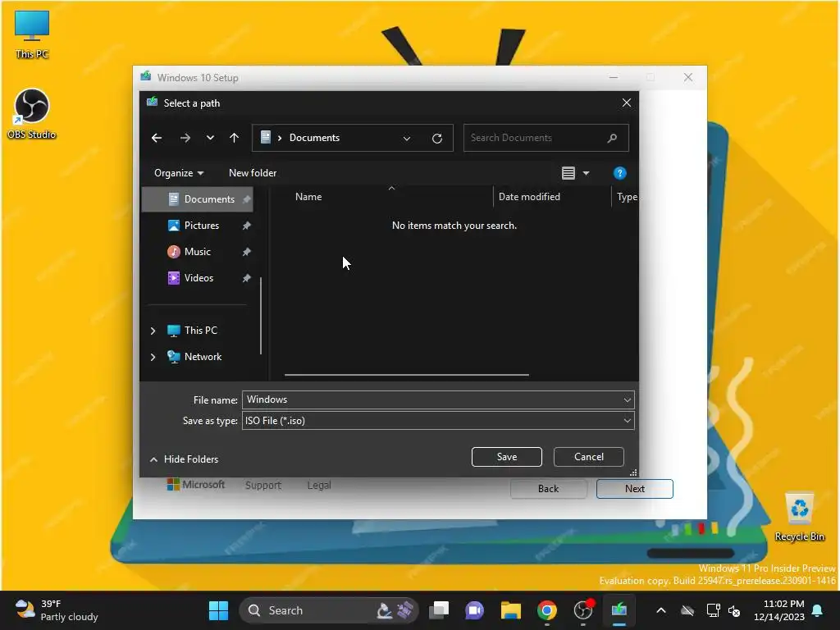Click the Cancel button
This screenshot has height=630, width=840.
589,457
